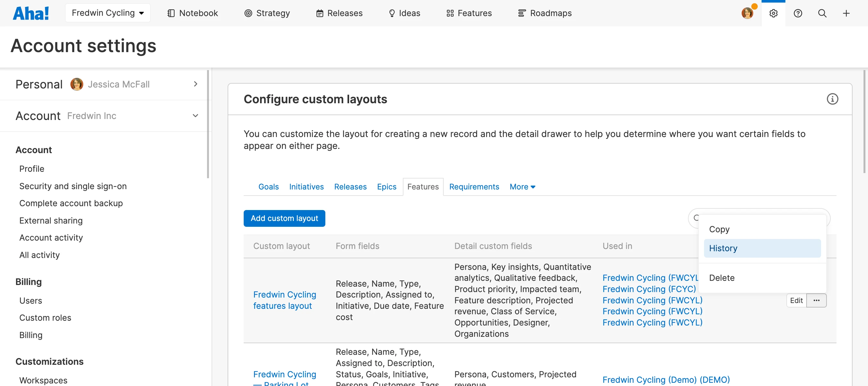Click the help question mark icon
The width and height of the screenshot is (868, 386).
point(797,14)
